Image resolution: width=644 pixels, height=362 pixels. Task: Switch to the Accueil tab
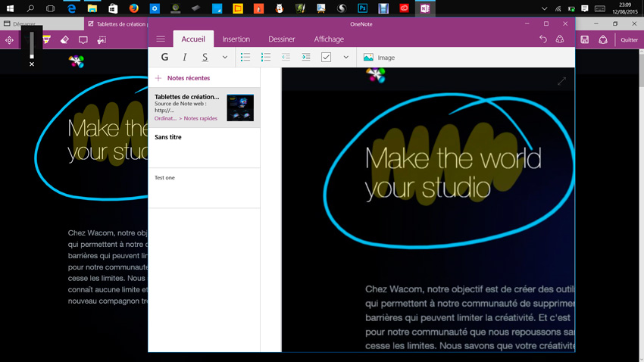[193, 39]
